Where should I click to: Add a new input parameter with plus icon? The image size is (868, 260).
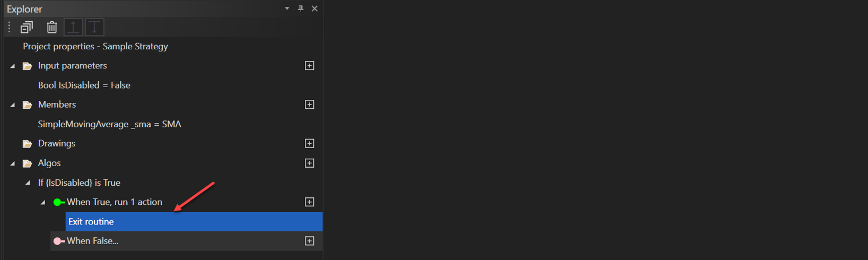(x=310, y=66)
